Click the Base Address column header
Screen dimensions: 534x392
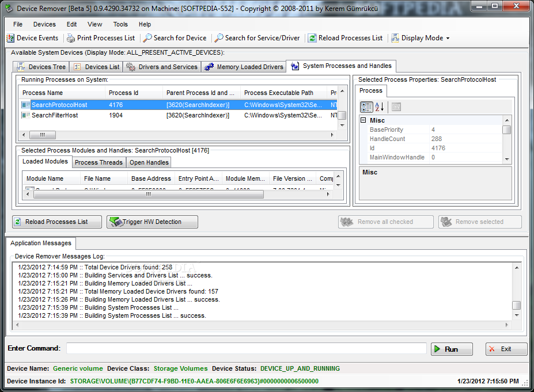click(151, 178)
